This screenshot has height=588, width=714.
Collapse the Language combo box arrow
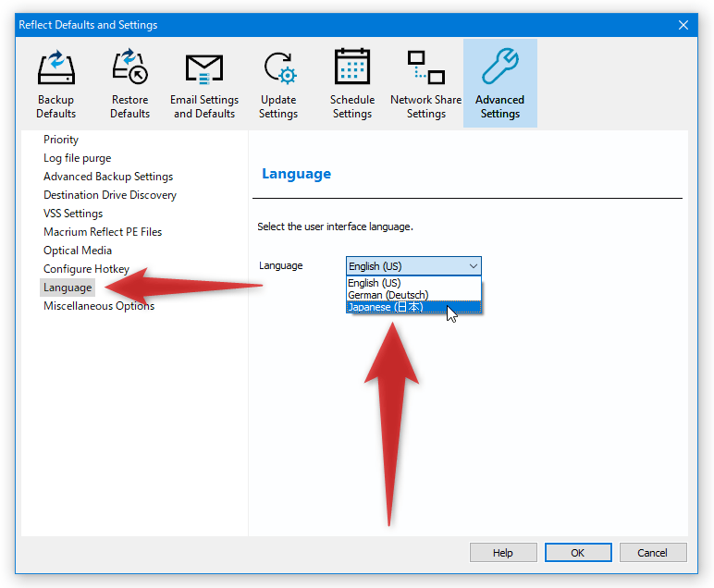click(474, 266)
